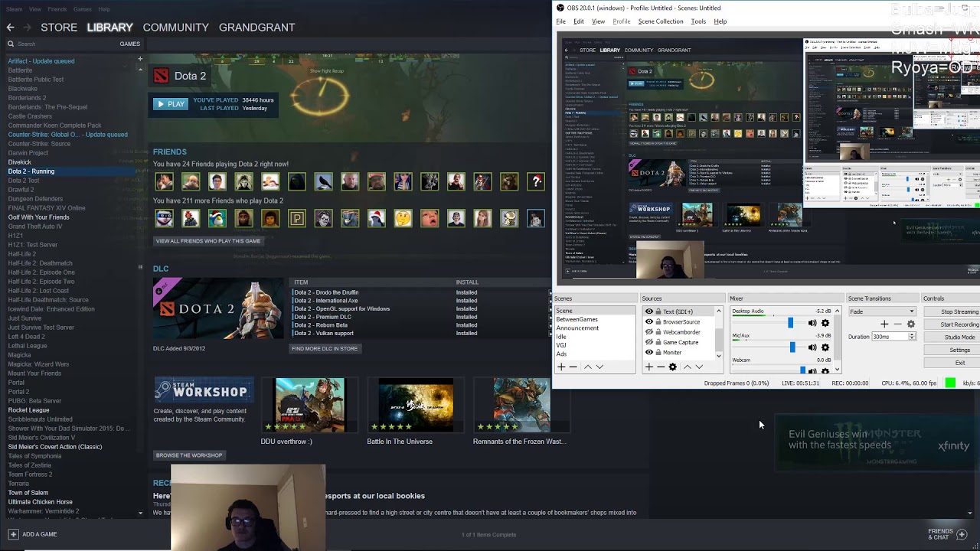Click Find More DLC In Store
Image resolution: width=980 pixels, height=551 pixels.
point(325,348)
